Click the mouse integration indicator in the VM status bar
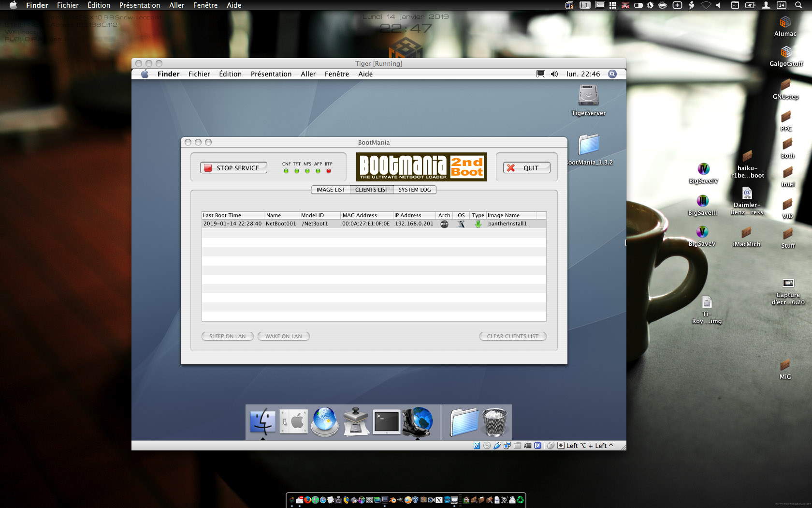Viewport: 812px width, 508px height. coord(551,446)
